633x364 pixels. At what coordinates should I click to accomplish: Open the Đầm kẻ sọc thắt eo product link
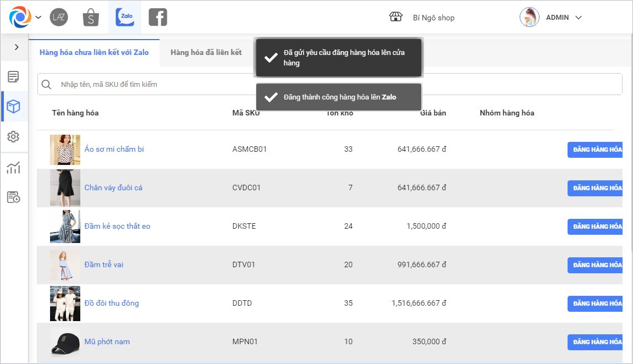117,226
